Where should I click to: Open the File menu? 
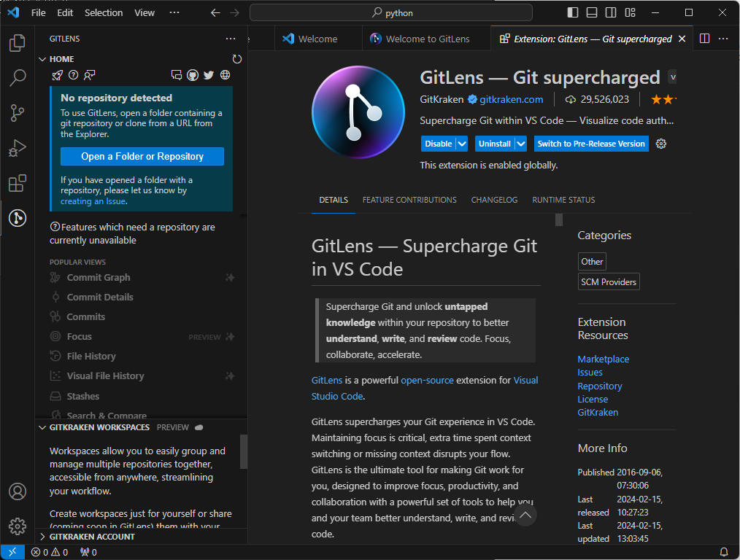(x=38, y=12)
